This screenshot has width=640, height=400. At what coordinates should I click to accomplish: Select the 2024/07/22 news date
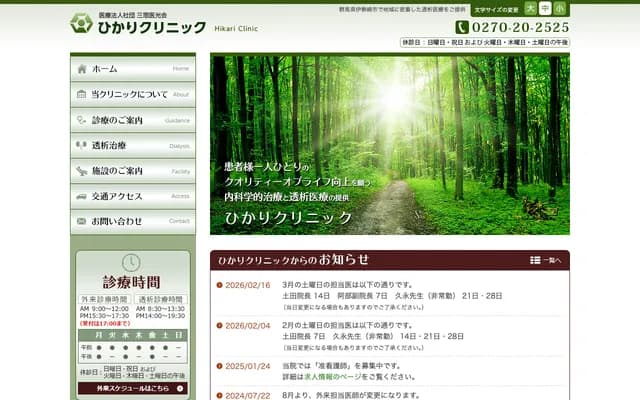coord(248,396)
